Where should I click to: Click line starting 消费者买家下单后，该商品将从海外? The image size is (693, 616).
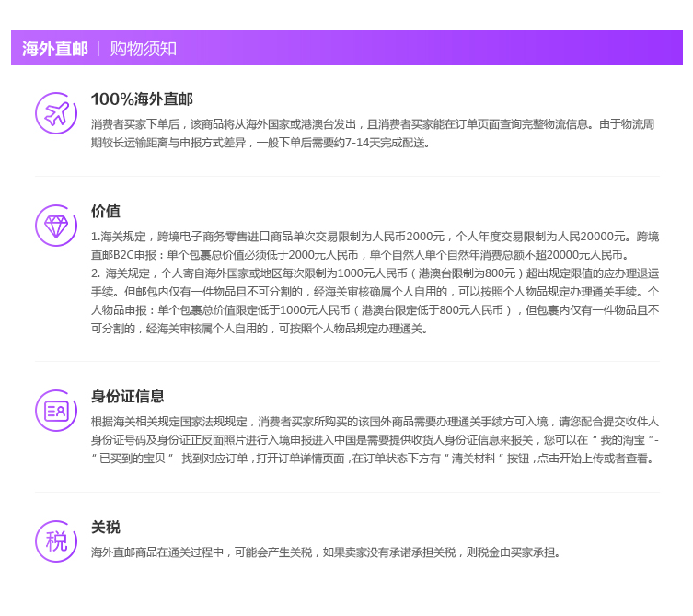click(x=373, y=124)
